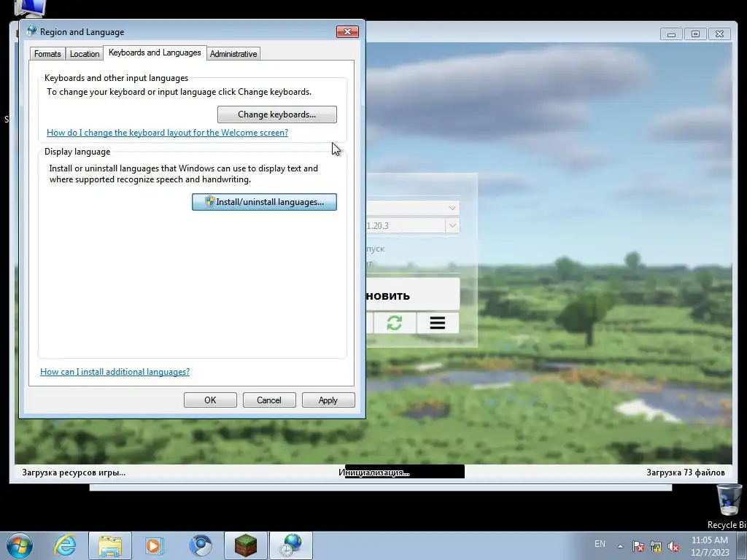
Task: Click the green refresh icon in the launcher
Action: coord(395,322)
